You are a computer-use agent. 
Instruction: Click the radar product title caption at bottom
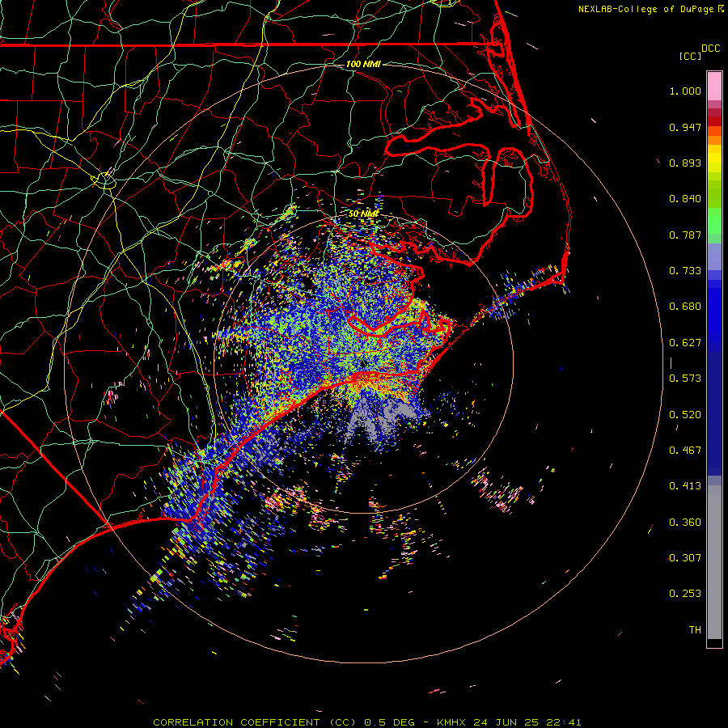[x=366, y=722]
